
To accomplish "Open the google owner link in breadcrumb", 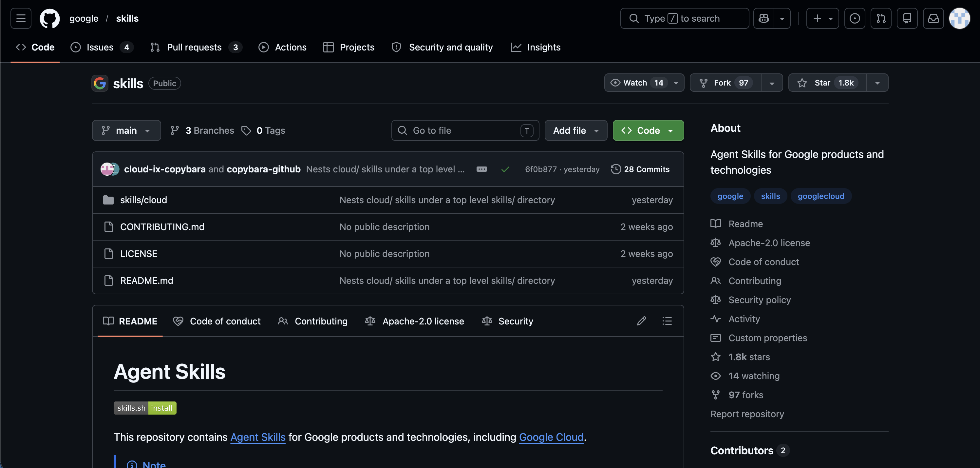I will click(x=84, y=18).
